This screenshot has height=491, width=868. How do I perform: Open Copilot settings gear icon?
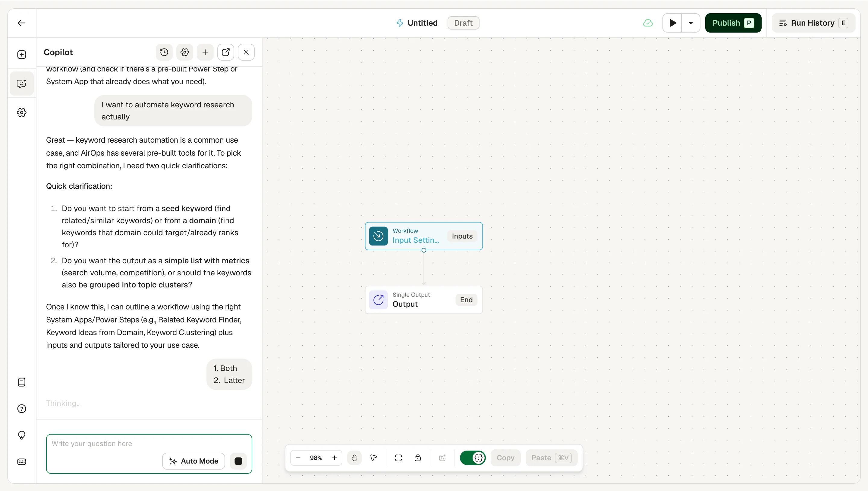185,52
